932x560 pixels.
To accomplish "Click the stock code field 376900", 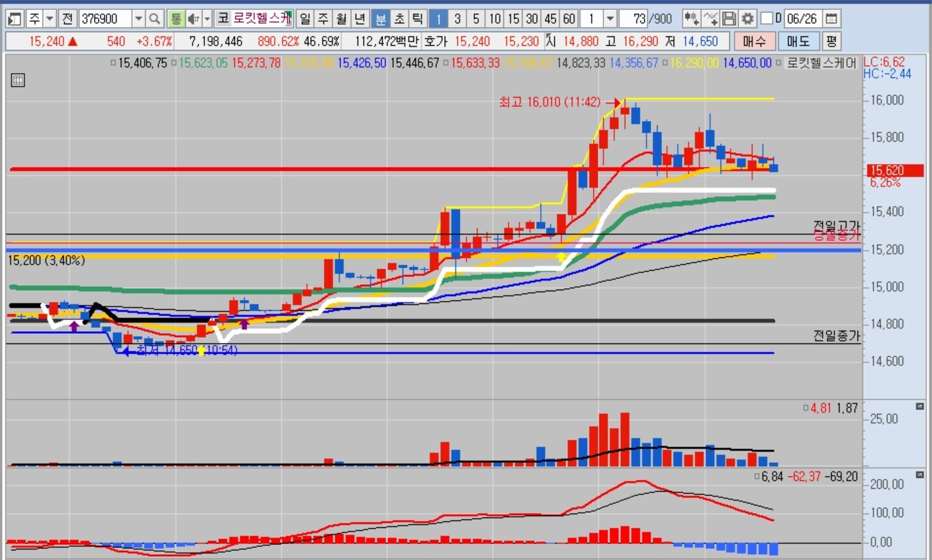I will 104,18.
